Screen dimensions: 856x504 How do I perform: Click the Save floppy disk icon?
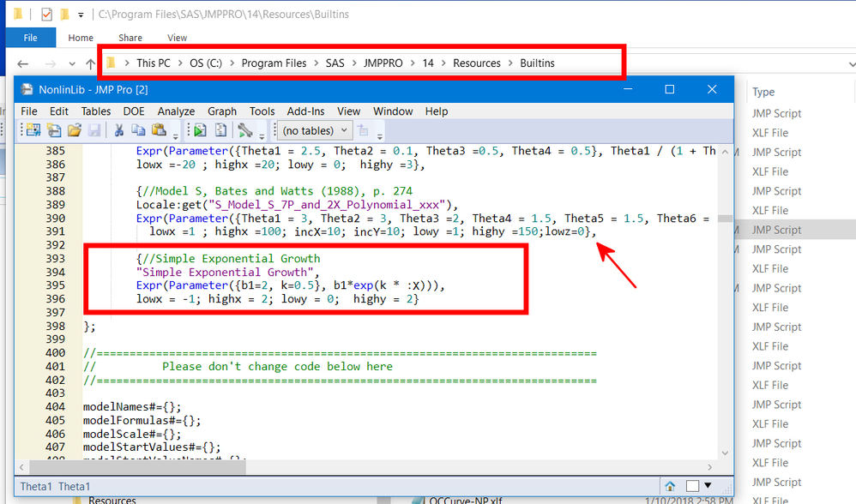pyautogui.click(x=93, y=130)
